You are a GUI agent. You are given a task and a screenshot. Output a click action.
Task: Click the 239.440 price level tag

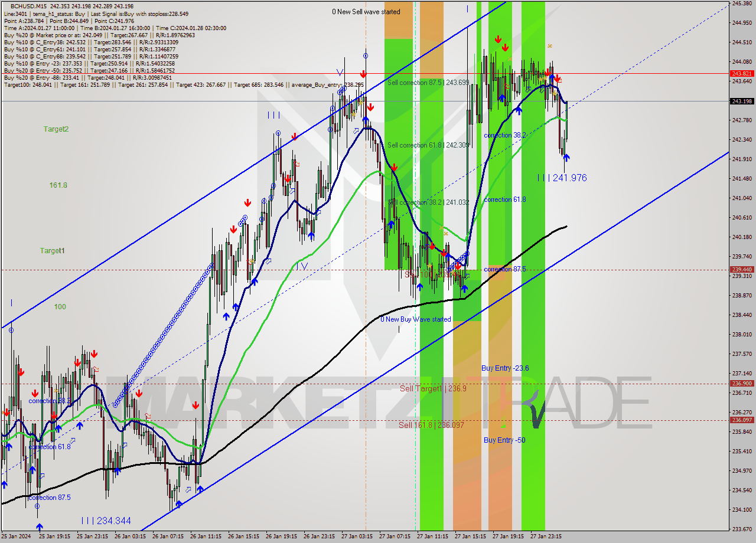[x=742, y=269]
